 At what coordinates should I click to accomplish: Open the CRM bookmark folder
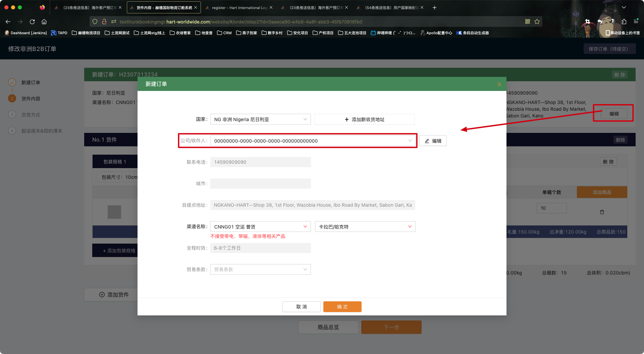[x=224, y=33]
